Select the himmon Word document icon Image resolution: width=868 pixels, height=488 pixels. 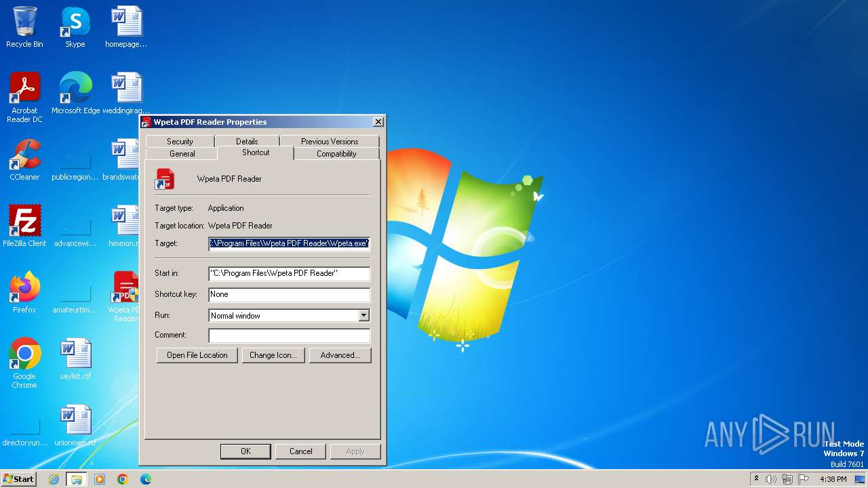(125, 226)
